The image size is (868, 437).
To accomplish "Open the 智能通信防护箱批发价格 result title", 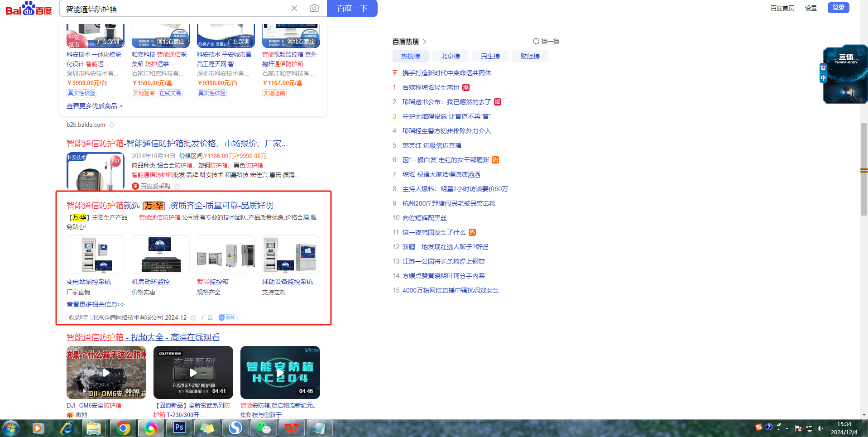I will pyautogui.click(x=177, y=143).
